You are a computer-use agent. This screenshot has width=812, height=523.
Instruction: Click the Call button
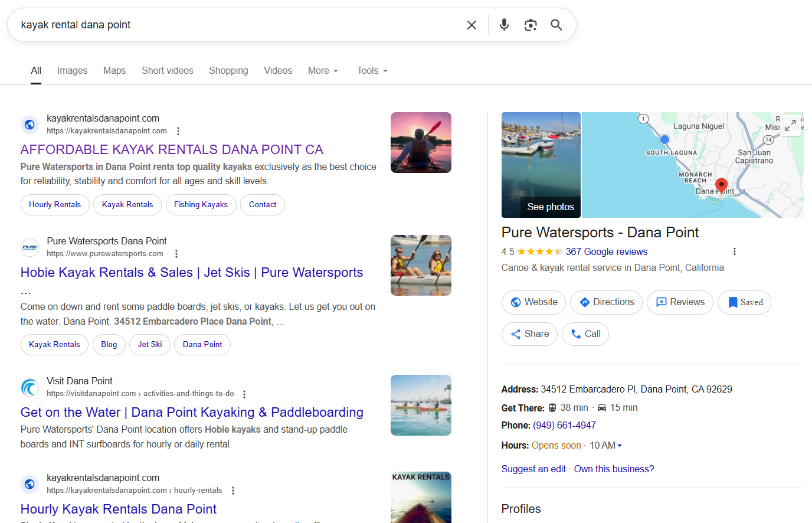coord(585,334)
